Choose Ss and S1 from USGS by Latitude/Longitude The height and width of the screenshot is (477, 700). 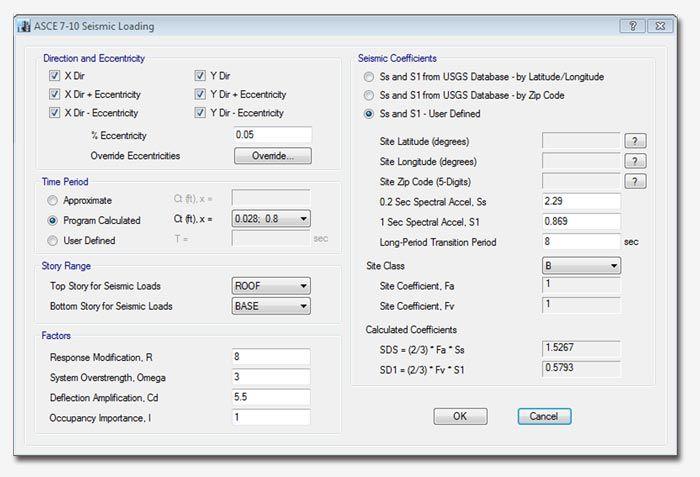(369, 77)
